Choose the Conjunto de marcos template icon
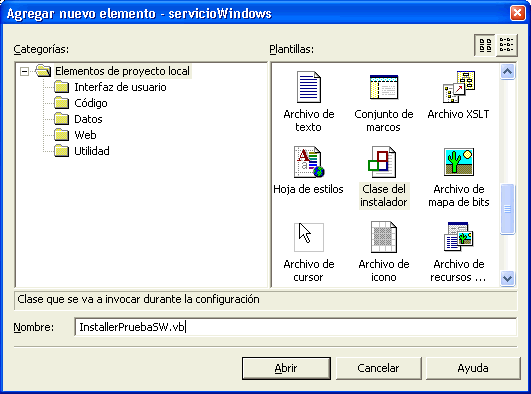The image size is (531, 394). (384, 87)
